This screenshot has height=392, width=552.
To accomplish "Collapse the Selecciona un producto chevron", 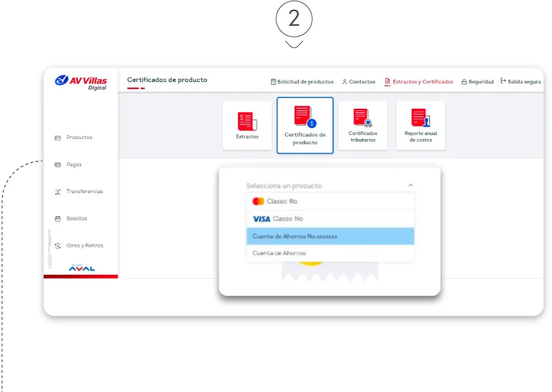I will coord(410,186).
